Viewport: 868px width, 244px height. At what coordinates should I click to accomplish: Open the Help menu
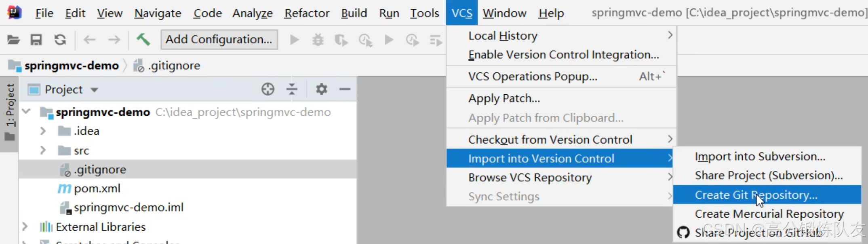[x=551, y=13]
